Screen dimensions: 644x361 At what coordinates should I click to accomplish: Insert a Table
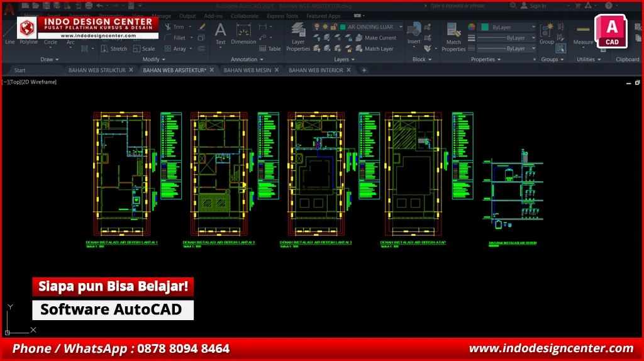(x=270, y=48)
